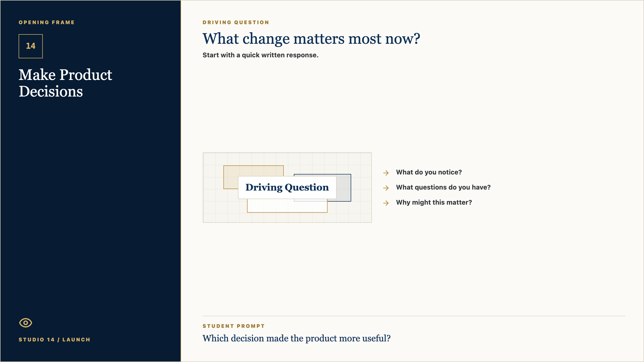
Task: Click the arrow beside 'What questions do you have?'
Action: (386, 188)
